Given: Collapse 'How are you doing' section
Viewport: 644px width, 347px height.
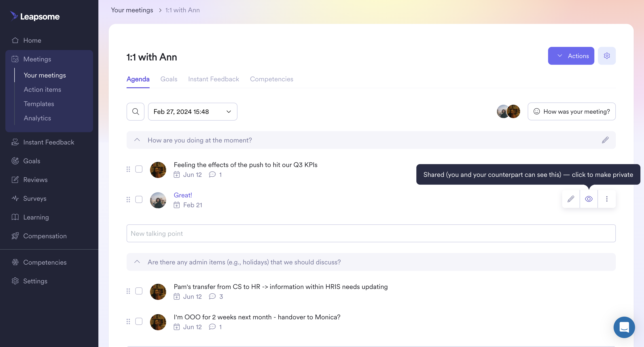Looking at the screenshot, I should click(137, 140).
